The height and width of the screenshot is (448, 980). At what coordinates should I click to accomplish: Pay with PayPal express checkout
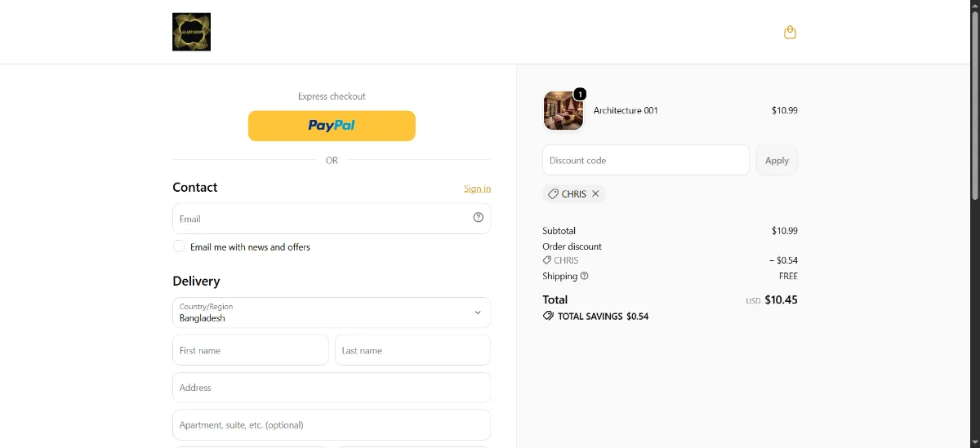332,126
